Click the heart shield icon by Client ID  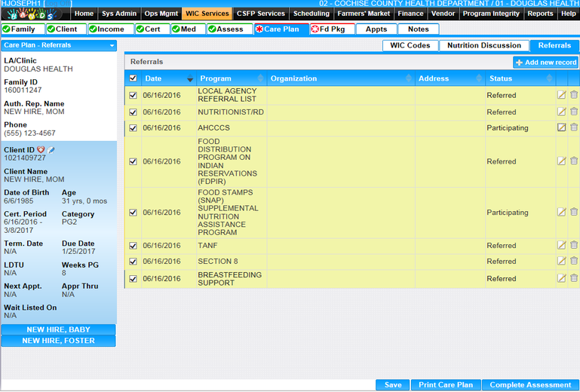coord(41,150)
